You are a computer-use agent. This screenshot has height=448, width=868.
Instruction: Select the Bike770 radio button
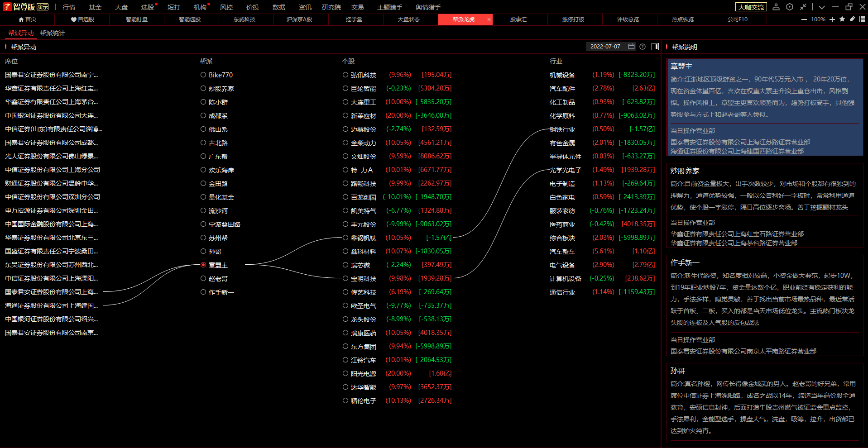pos(203,75)
